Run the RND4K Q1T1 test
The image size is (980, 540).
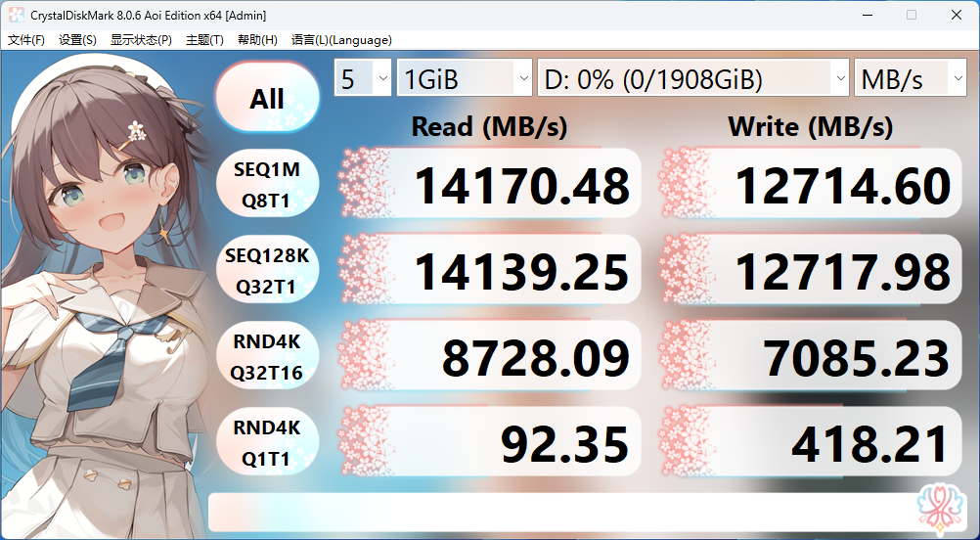267,443
